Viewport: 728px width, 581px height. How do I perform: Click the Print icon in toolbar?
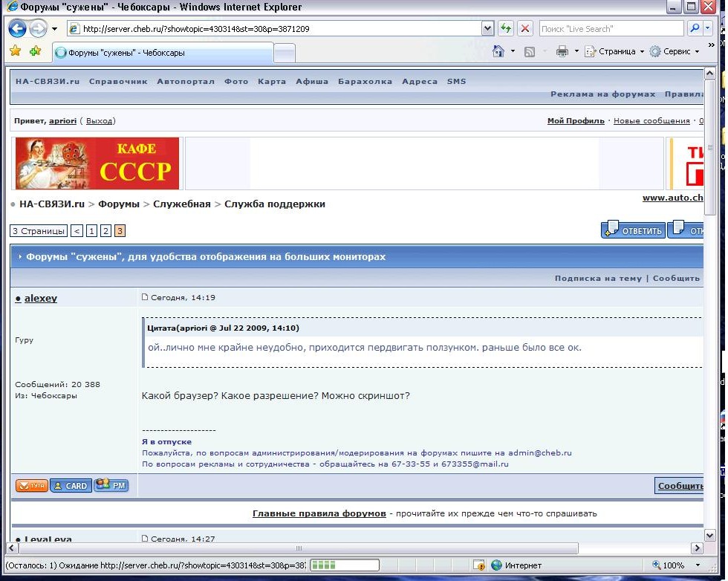click(562, 51)
